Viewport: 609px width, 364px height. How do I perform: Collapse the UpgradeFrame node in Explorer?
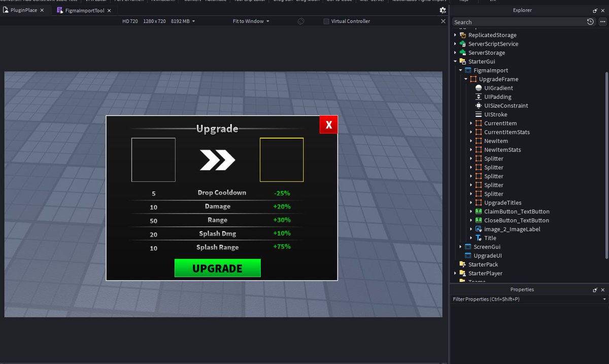[x=465, y=79]
